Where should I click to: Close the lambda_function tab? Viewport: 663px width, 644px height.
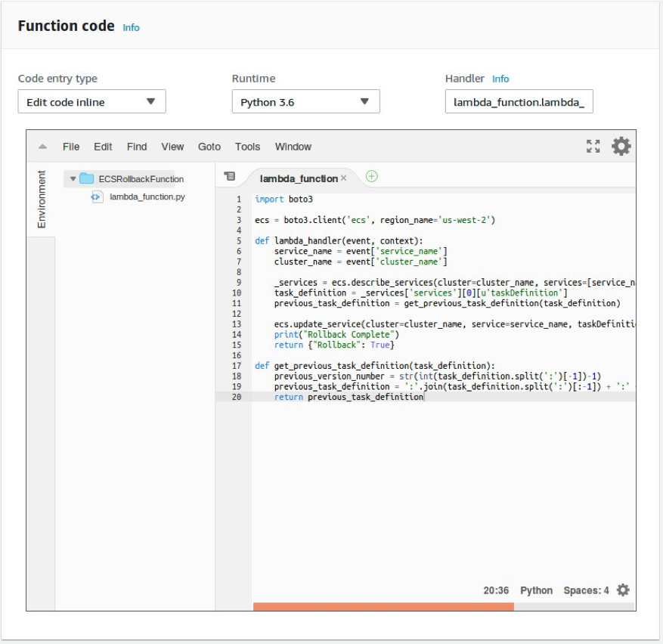coord(344,178)
